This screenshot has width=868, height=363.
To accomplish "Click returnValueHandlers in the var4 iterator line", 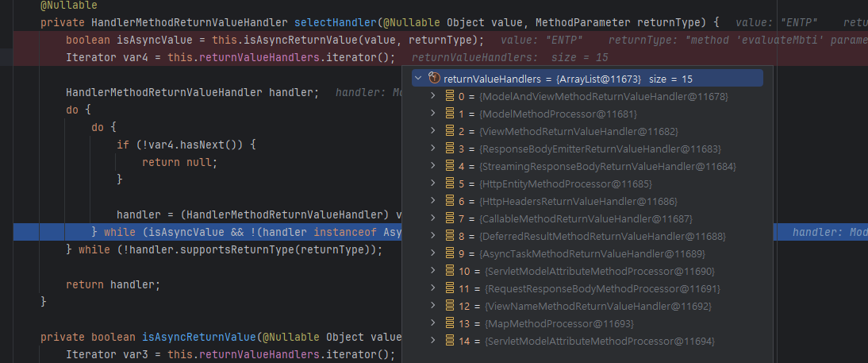I will (259, 58).
